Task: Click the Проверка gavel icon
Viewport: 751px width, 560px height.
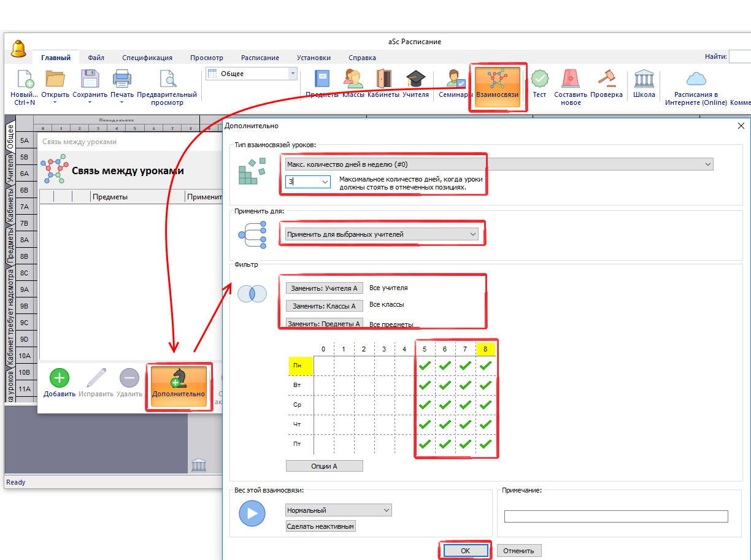Action: click(606, 83)
